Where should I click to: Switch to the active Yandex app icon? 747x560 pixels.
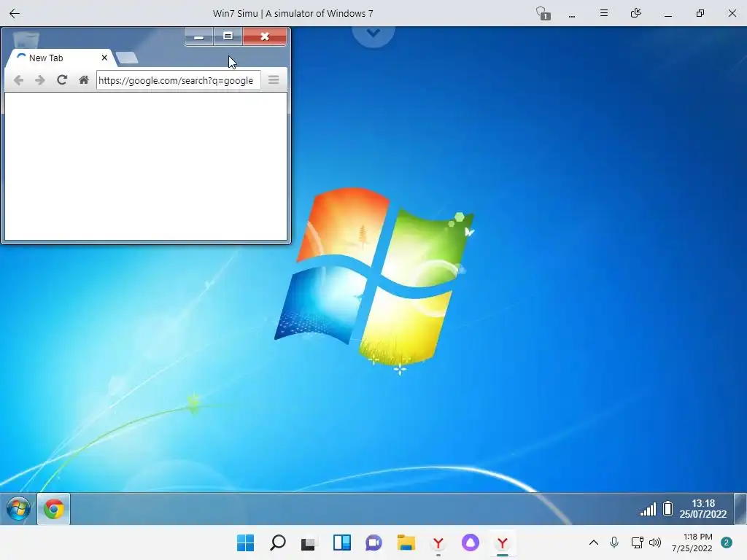point(502,542)
